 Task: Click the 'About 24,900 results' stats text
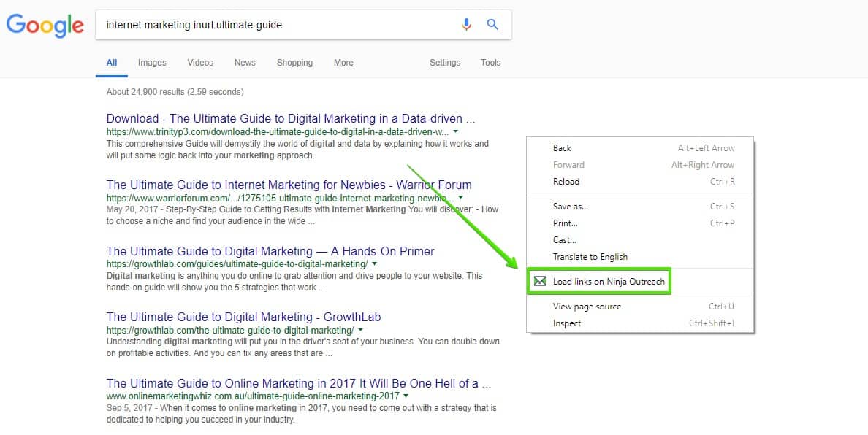(175, 92)
